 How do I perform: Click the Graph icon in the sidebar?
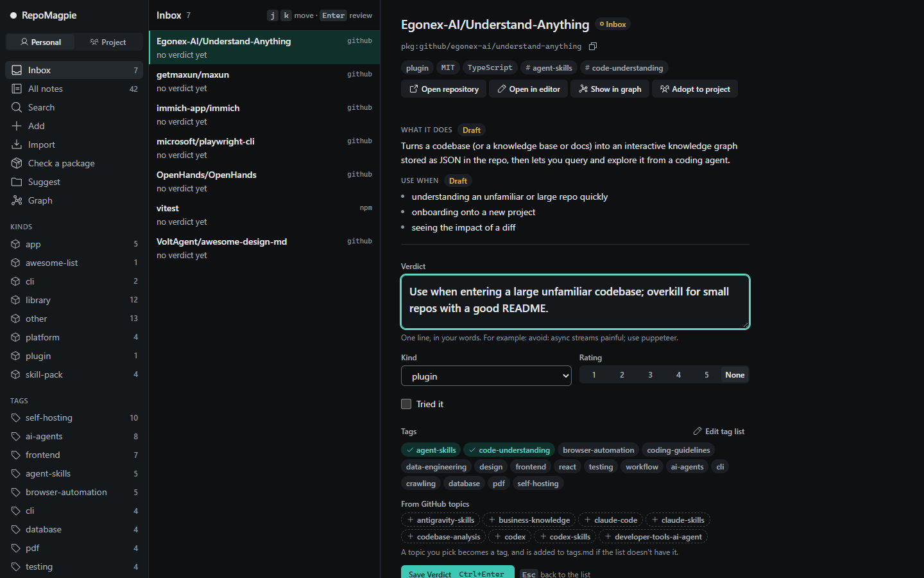coord(17,200)
